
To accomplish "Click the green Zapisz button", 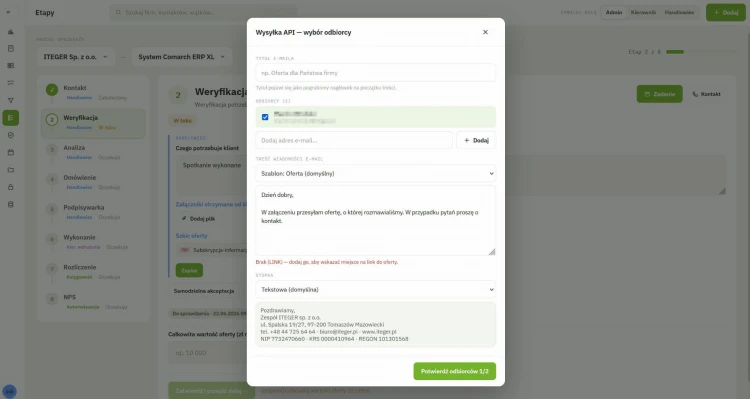I will point(189,270).
